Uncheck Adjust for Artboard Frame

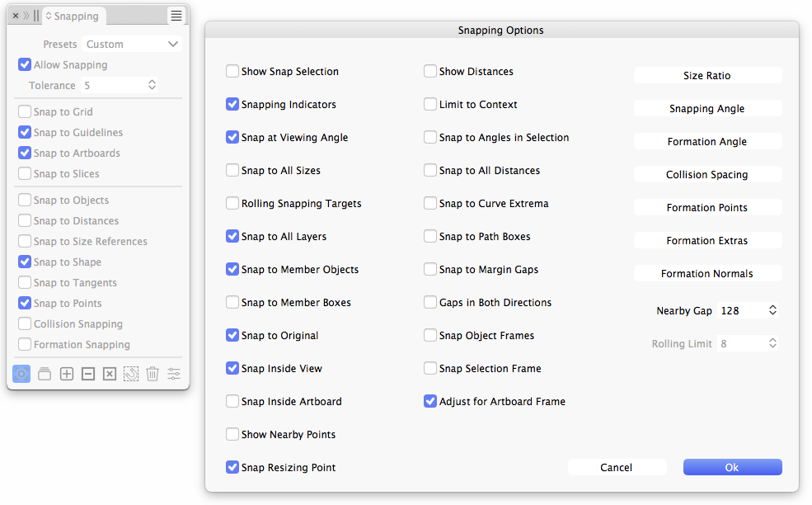[x=430, y=402]
